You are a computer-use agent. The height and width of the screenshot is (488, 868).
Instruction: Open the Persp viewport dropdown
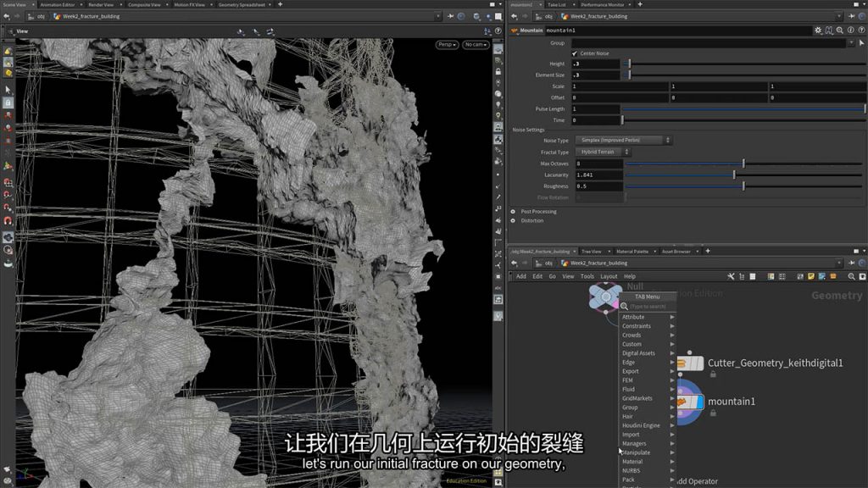click(448, 44)
